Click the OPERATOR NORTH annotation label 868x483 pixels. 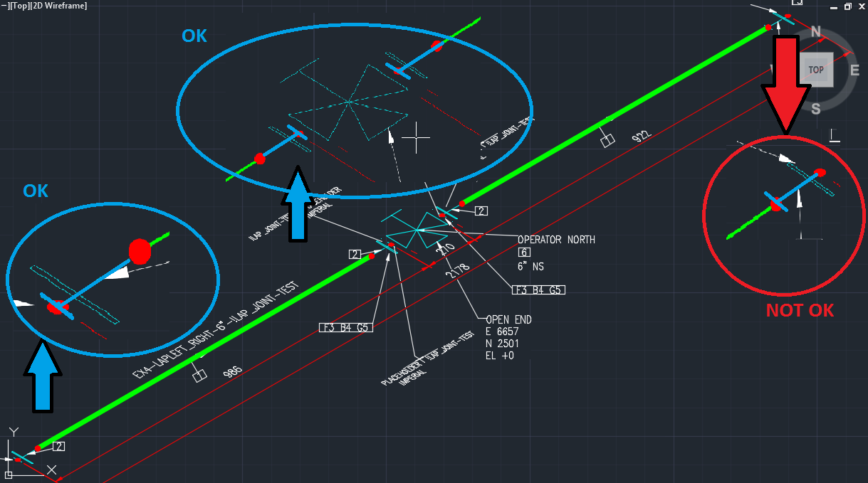(556, 240)
